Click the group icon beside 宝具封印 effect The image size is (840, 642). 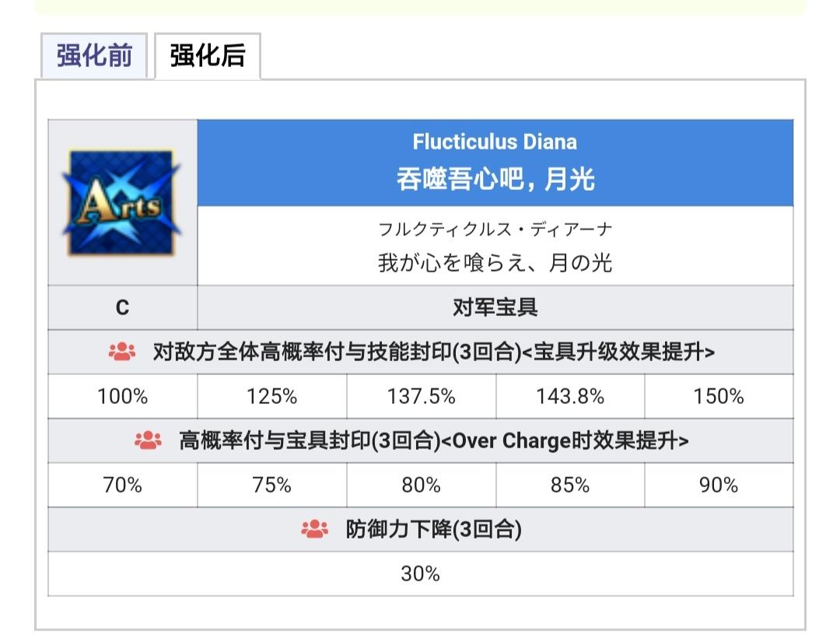tap(148, 440)
